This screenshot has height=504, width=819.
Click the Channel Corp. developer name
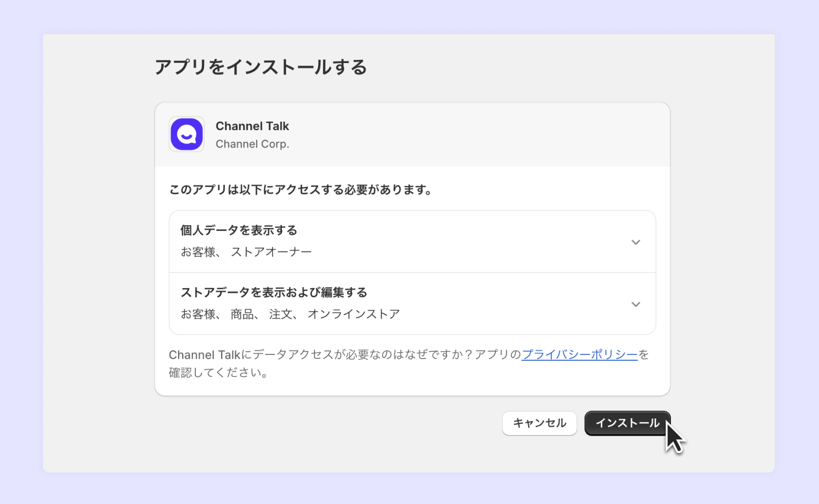point(253,144)
